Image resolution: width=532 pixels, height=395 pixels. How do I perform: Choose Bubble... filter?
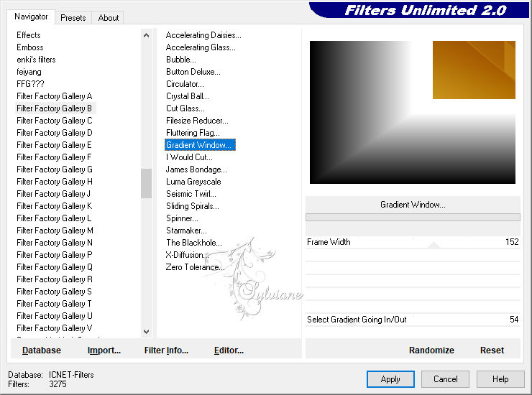181,60
